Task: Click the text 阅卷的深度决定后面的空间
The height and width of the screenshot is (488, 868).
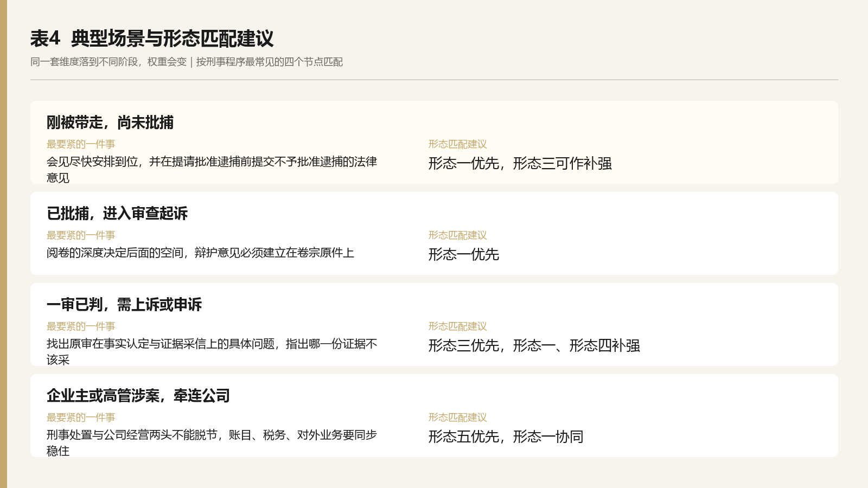Action: click(200, 253)
